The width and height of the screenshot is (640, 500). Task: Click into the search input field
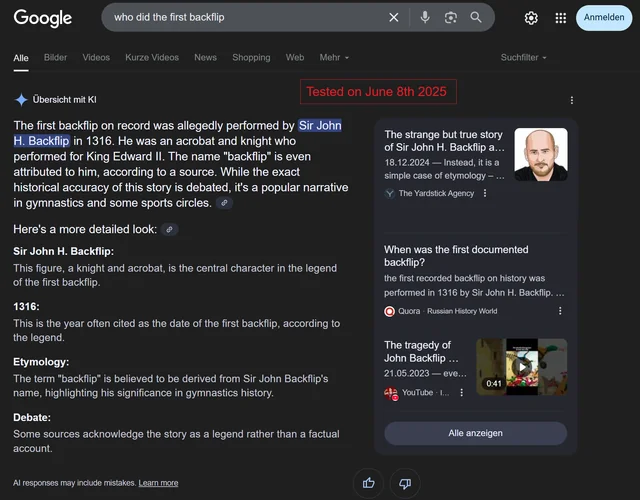pyautogui.click(x=240, y=18)
